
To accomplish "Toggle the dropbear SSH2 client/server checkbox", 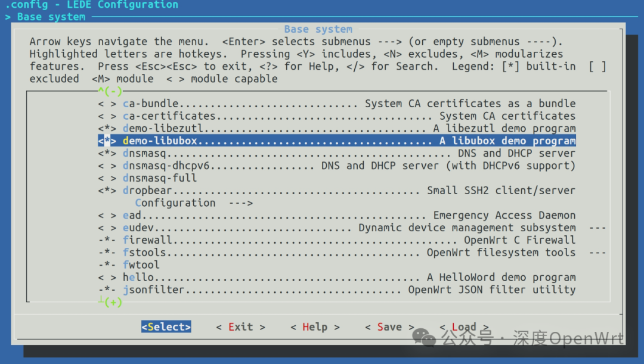I will point(106,191).
